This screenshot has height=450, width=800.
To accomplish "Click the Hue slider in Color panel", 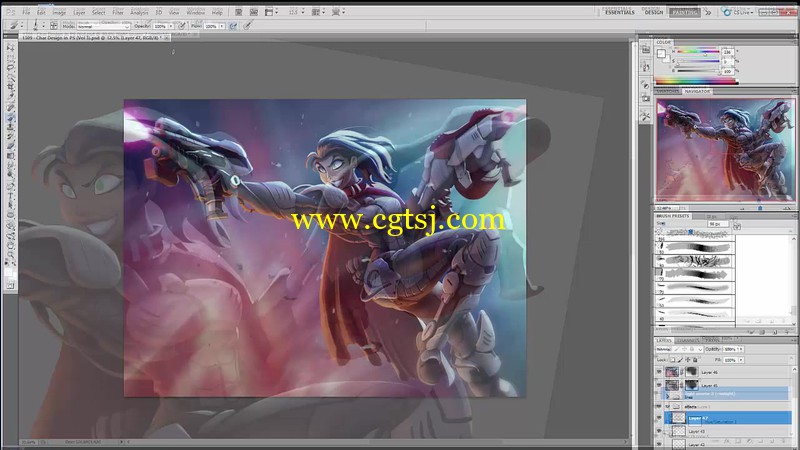I will 698,51.
